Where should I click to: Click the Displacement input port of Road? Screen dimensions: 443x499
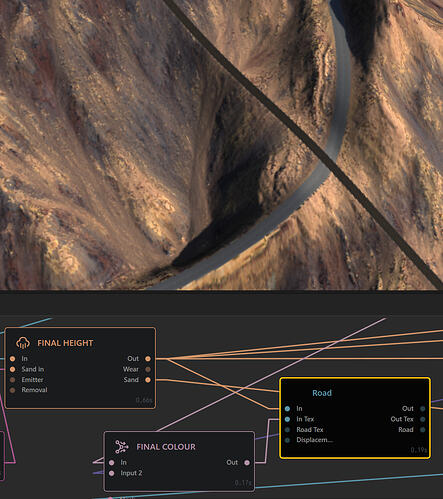tap(287, 440)
